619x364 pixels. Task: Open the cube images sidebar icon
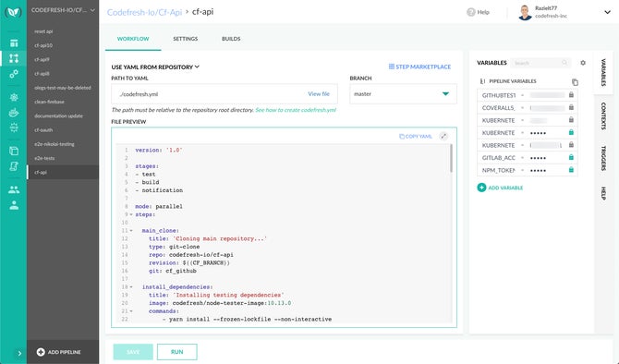pos(14,151)
